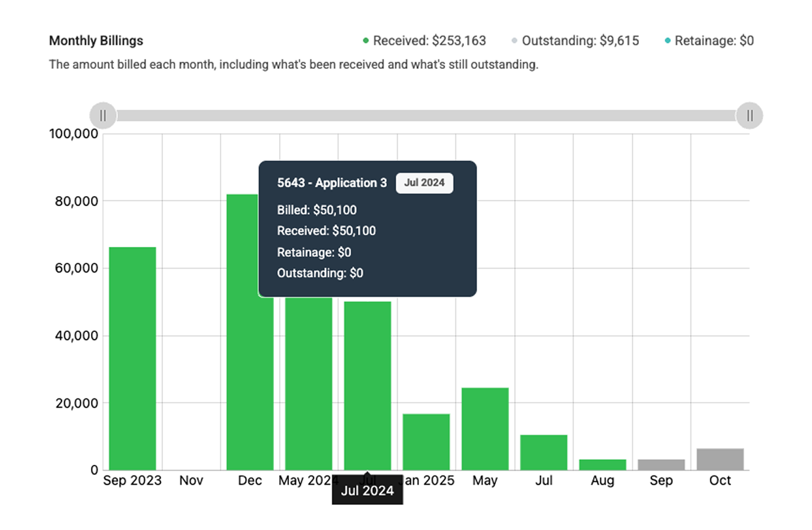
Task: Click the highlighted Jul 2024 green bar
Action: tap(367, 385)
